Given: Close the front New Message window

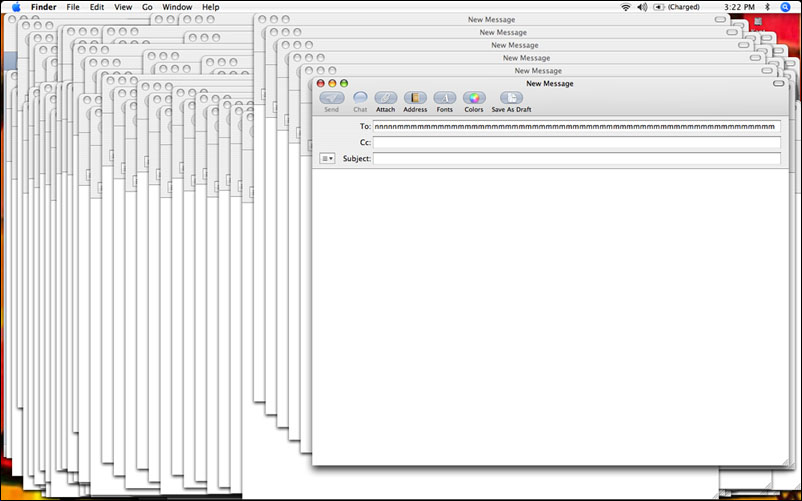Looking at the screenshot, I should click(x=321, y=83).
